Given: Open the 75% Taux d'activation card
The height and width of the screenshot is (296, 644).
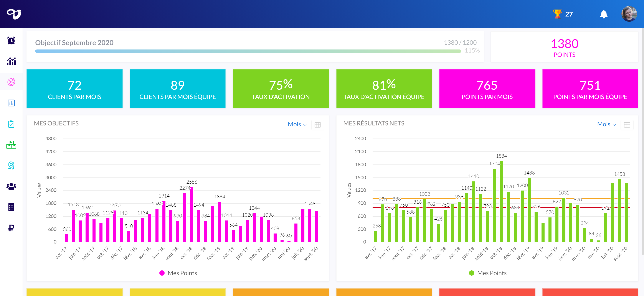Looking at the screenshot, I should [x=281, y=88].
